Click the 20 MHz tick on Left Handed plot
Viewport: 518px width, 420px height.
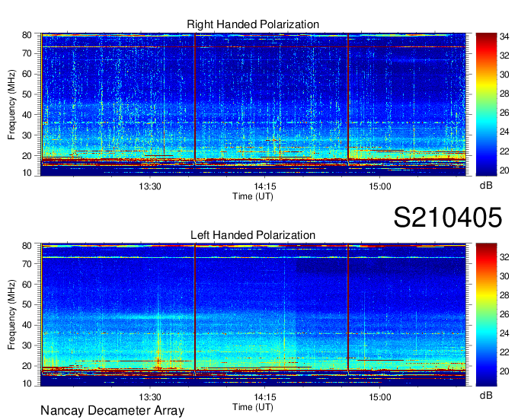click(27, 366)
